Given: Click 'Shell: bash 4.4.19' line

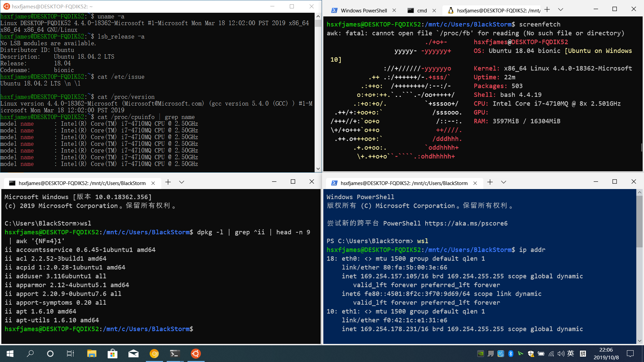Looking at the screenshot, I should click(507, 95).
